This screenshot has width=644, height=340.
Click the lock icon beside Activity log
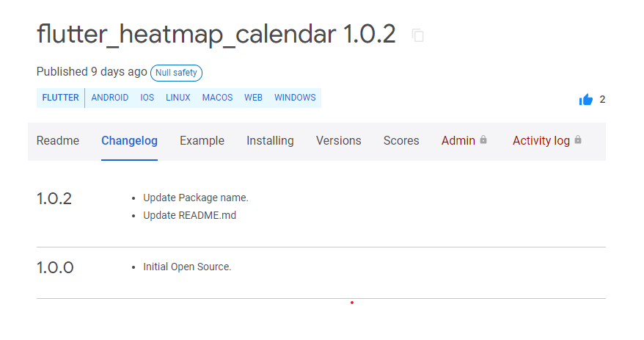[578, 140]
